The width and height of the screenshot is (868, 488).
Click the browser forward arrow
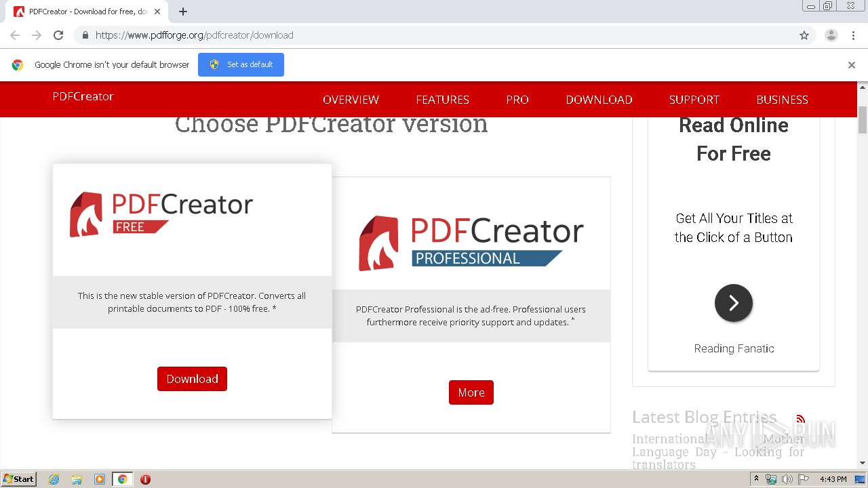[x=37, y=35]
